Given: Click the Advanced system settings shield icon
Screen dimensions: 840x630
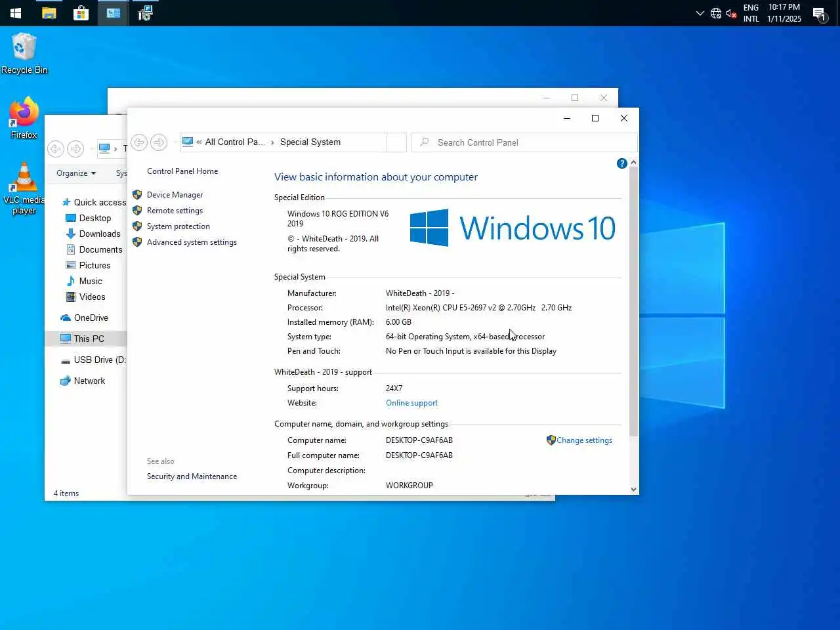Looking at the screenshot, I should point(137,242).
